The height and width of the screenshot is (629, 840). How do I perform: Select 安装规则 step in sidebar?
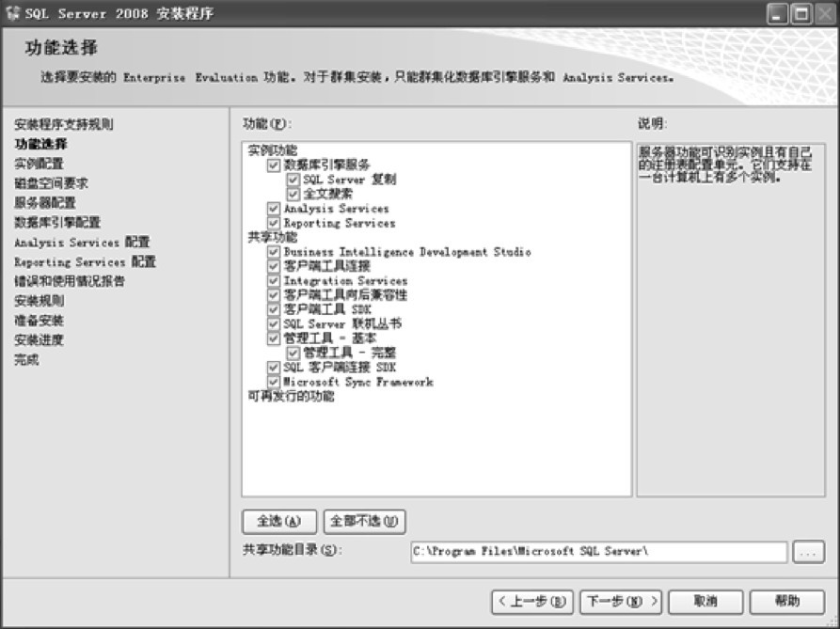click(x=40, y=301)
